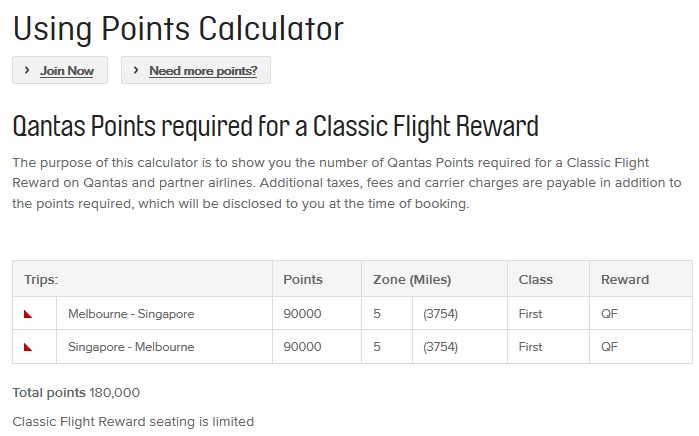The height and width of the screenshot is (436, 699).
Task: Click the Using Points Calculator heading
Action: point(178,28)
